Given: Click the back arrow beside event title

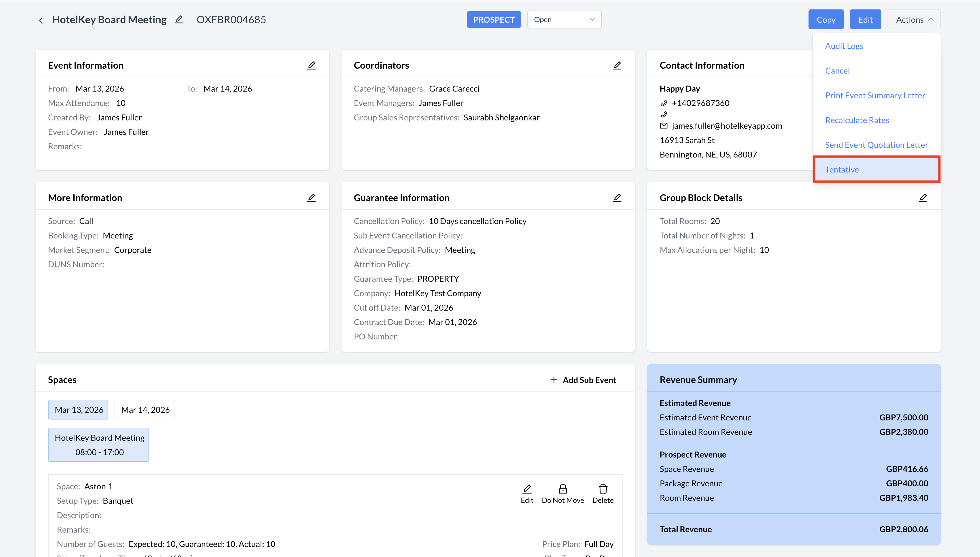Looking at the screenshot, I should (41, 20).
